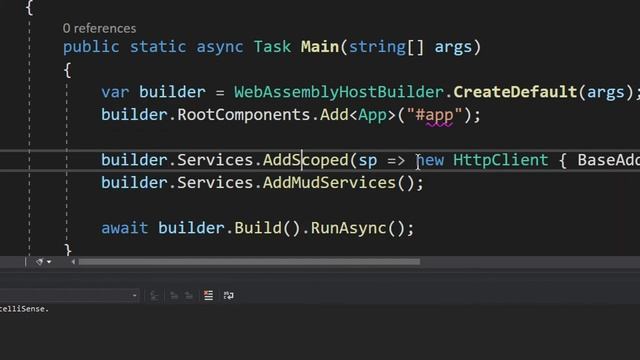Click the Clear All output icon

click(x=209, y=296)
